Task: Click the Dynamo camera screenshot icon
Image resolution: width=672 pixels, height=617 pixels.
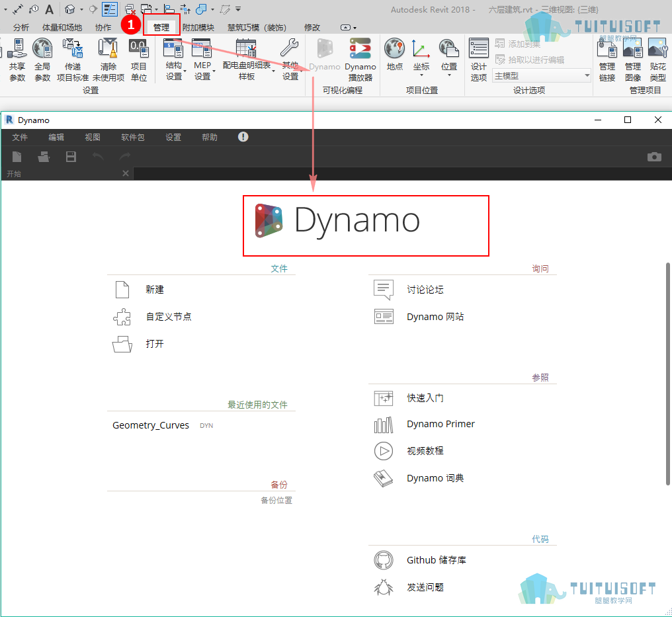Action: [654, 157]
